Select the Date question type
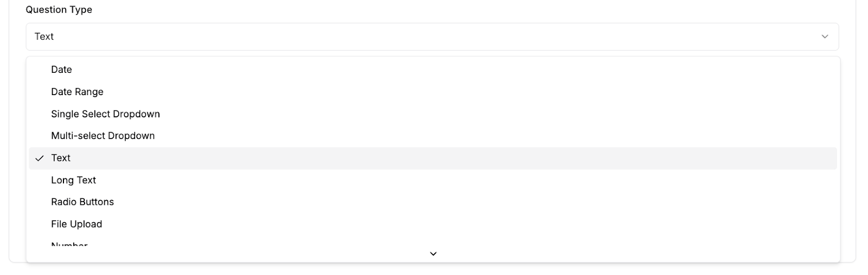Screen dimensions: 868x275 click(x=61, y=70)
